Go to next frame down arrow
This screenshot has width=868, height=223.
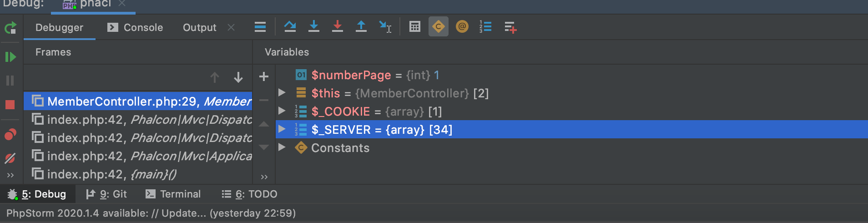point(238,77)
